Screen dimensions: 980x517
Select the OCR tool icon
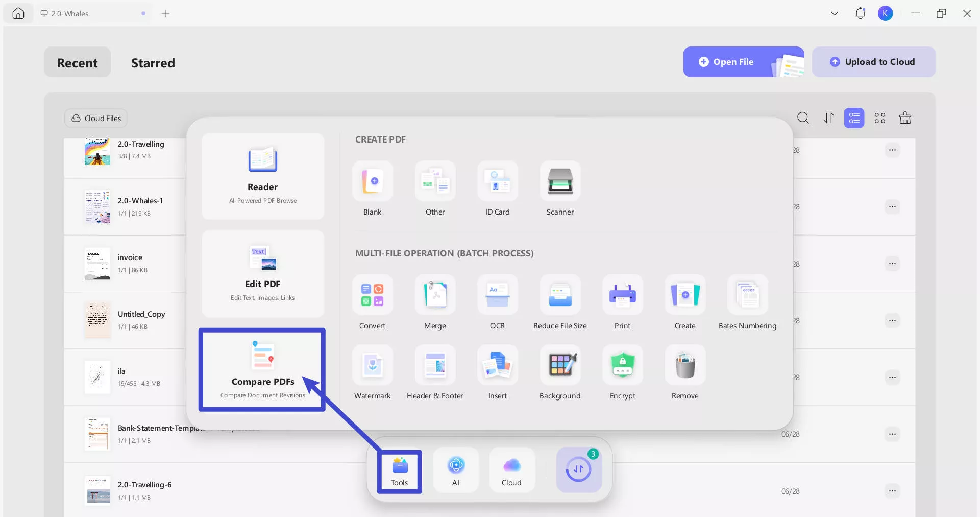[497, 295]
